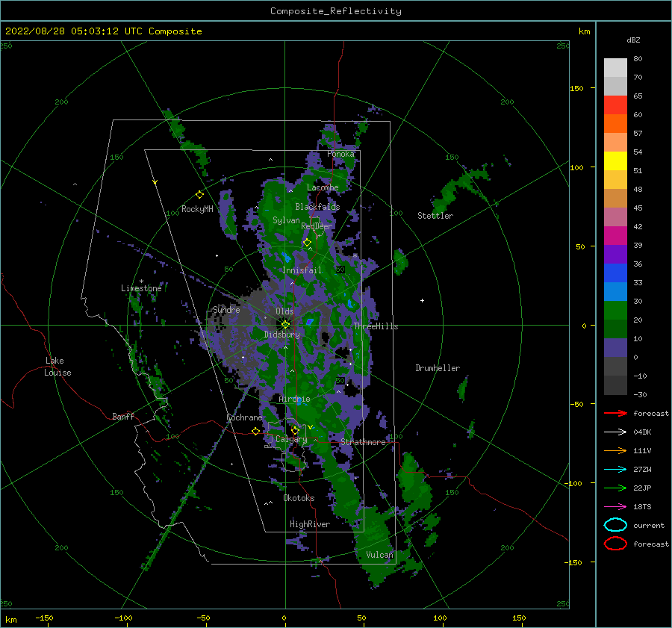Click the cyan current ellipse in the legend
The image size is (672, 628).
[615, 525]
